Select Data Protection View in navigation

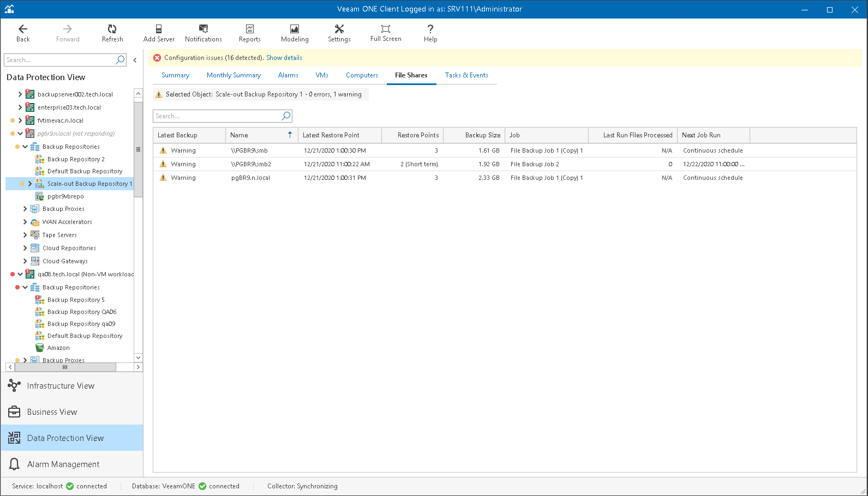pos(72,438)
